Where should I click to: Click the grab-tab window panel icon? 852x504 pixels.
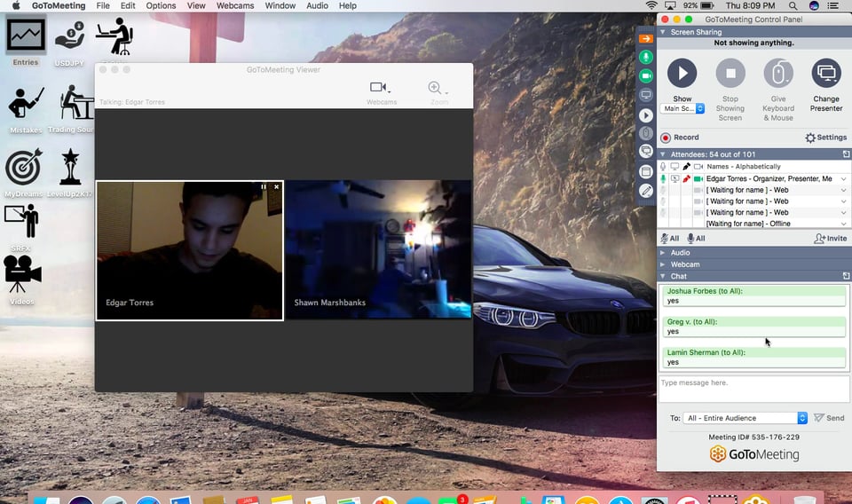pyautogui.click(x=645, y=172)
